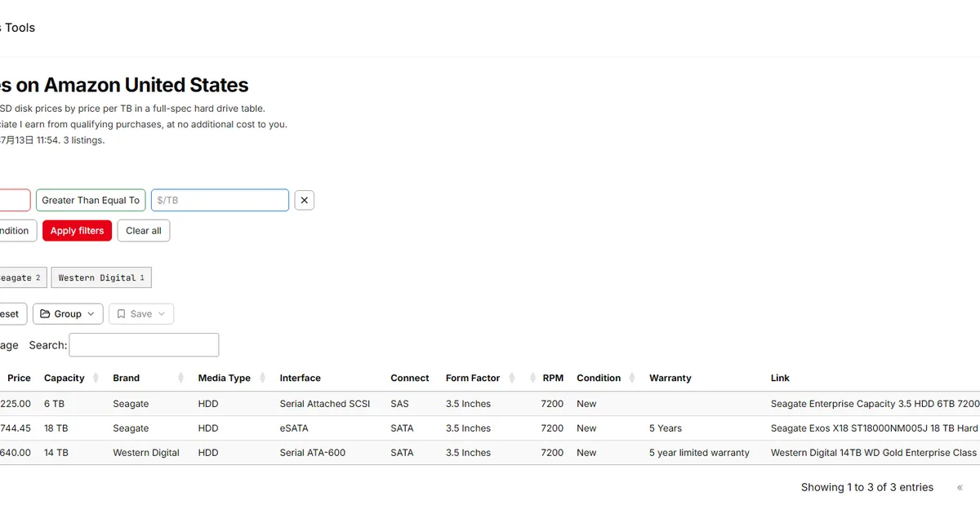
Task: Click the red Apply filters button
Action: 77,231
